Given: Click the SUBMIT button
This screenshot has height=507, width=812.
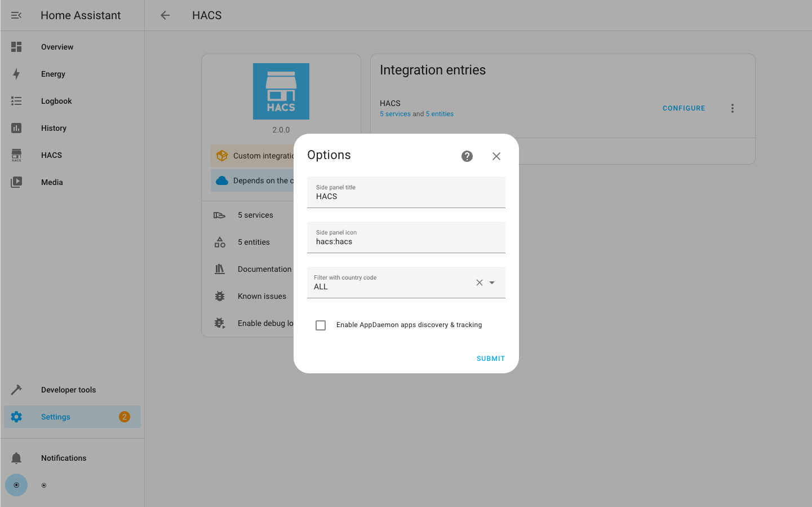Looking at the screenshot, I should pos(490,358).
